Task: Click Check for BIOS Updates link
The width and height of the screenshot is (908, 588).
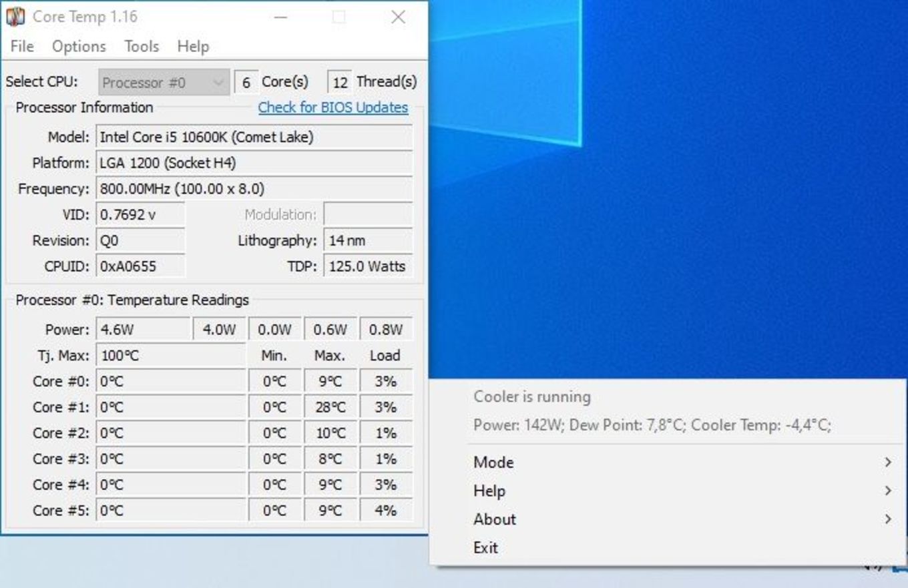Action: [333, 107]
